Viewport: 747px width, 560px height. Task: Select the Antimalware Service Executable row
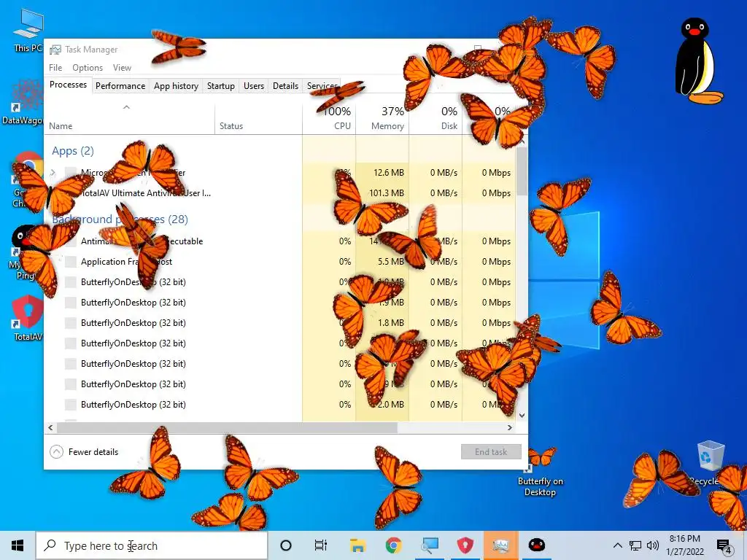click(x=280, y=241)
